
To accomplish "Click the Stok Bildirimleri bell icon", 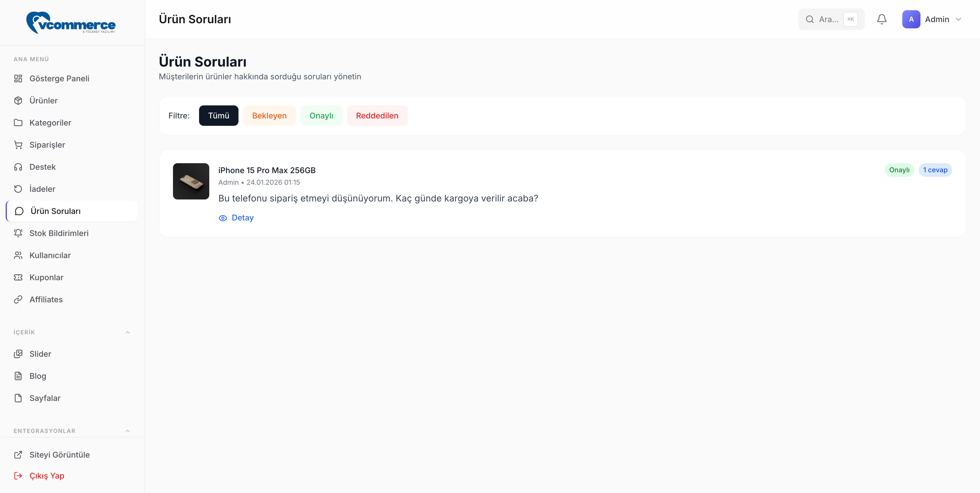I will point(18,233).
